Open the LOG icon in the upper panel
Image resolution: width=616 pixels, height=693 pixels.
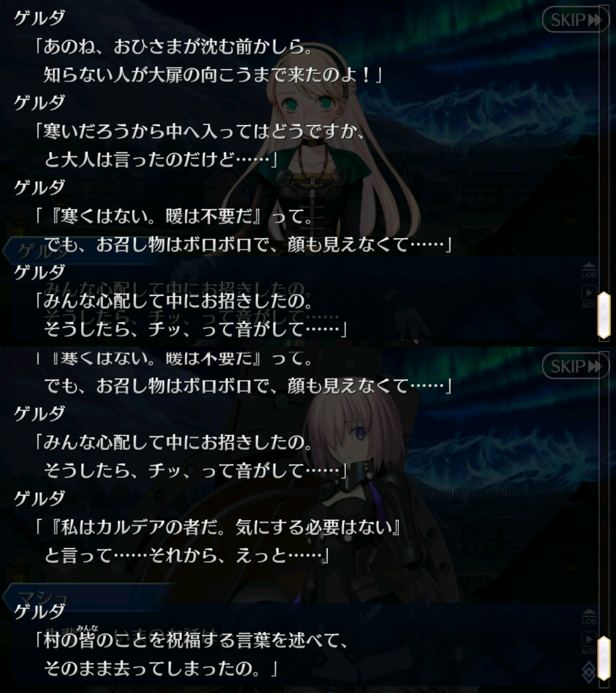tap(589, 269)
